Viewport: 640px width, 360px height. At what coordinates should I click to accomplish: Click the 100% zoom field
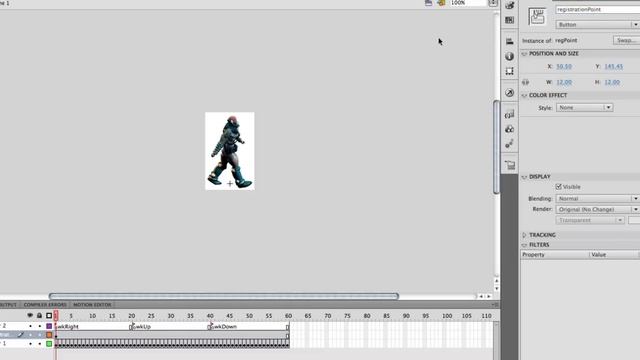(468, 3)
